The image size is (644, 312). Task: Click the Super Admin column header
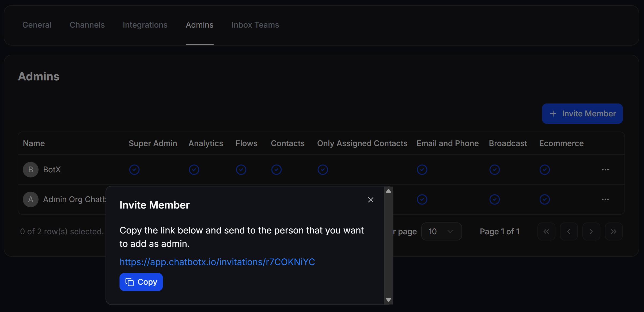153,143
